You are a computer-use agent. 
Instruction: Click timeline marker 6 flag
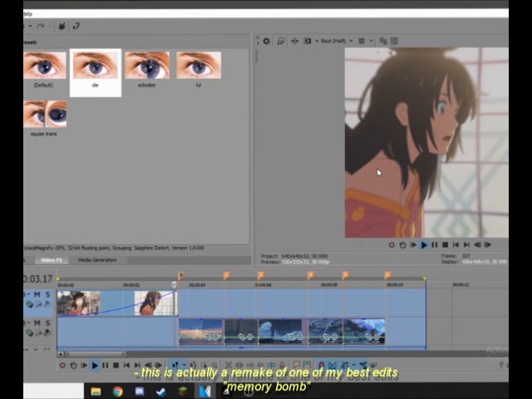[388, 275]
